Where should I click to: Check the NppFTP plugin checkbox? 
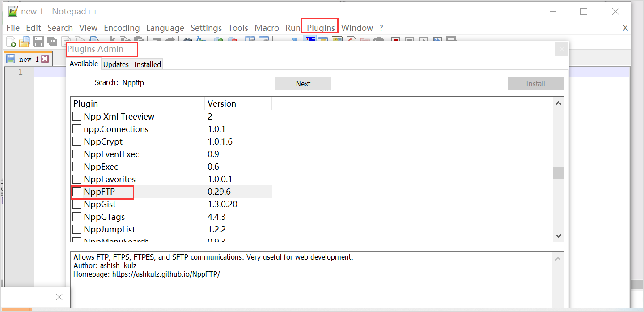77,192
